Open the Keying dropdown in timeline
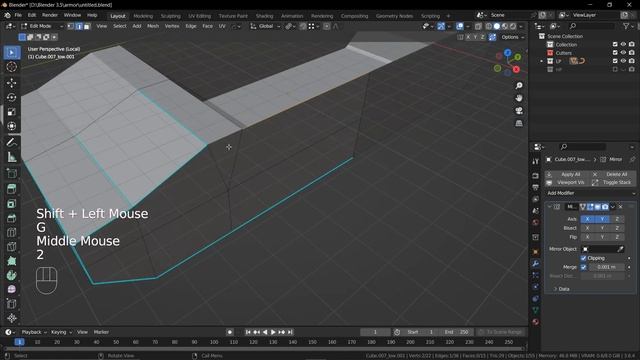This screenshot has width=640, height=360. point(61,332)
